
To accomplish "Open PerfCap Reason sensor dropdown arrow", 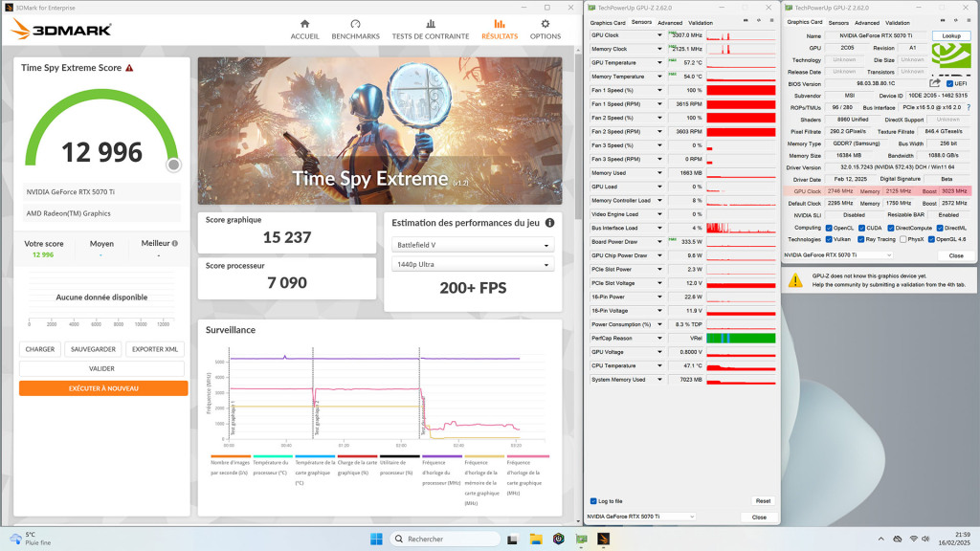I will click(x=659, y=338).
